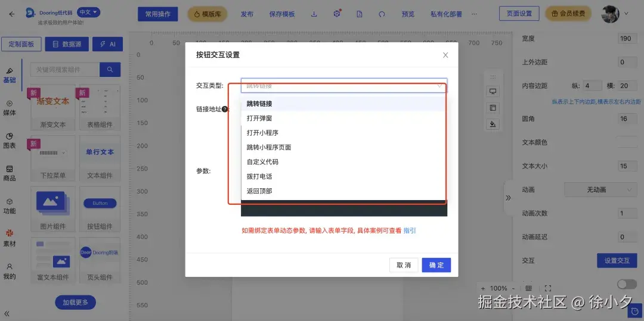Add the 按钮组件 button component

[100, 208]
